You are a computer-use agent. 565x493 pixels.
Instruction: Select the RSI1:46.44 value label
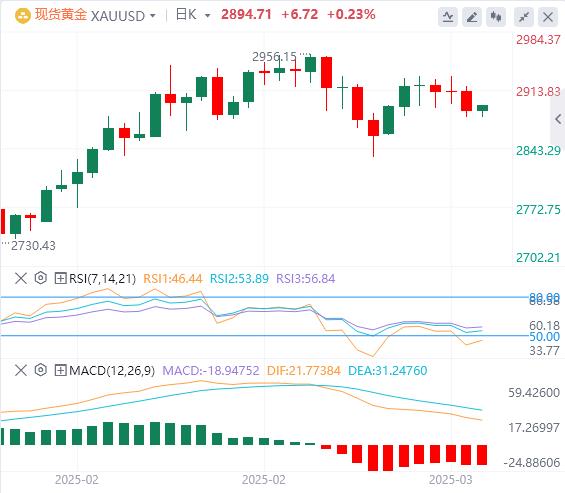(x=173, y=279)
